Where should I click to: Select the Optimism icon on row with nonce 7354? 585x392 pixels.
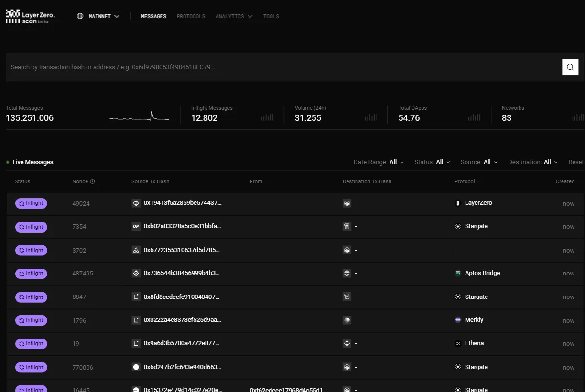click(136, 226)
